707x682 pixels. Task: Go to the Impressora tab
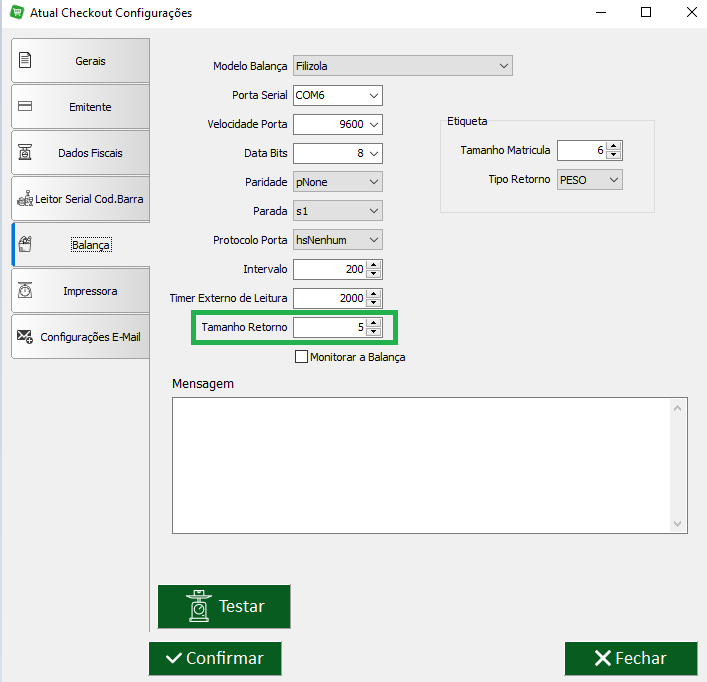click(x=80, y=291)
